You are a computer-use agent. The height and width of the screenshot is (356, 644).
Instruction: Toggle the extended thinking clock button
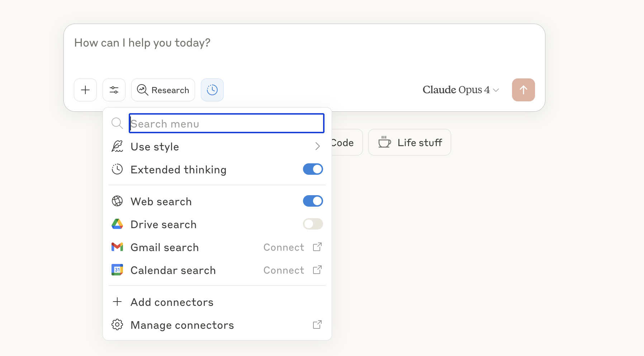point(212,90)
